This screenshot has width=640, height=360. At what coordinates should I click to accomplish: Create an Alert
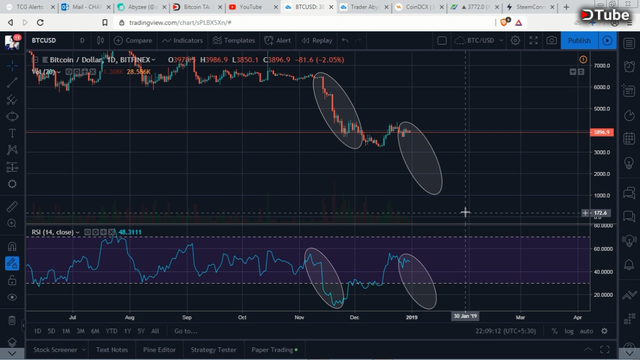[278, 40]
